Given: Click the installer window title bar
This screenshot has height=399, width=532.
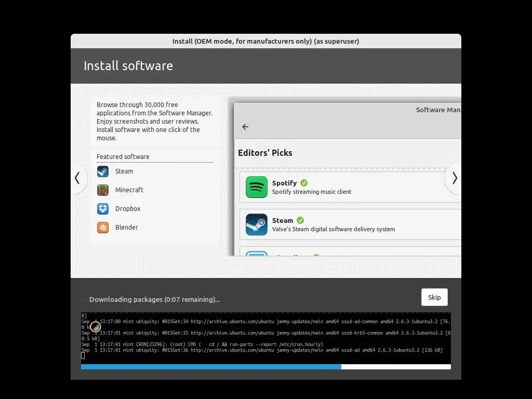Looking at the screenshot, I should click(x=266, y=41).
